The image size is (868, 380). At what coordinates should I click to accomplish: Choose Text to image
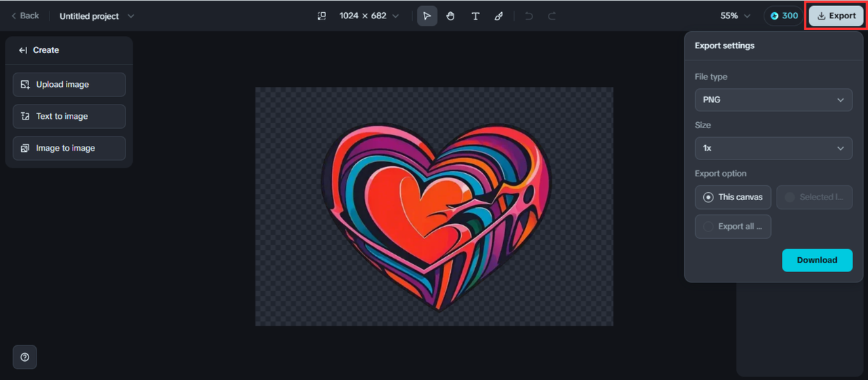tap(69, 117)
